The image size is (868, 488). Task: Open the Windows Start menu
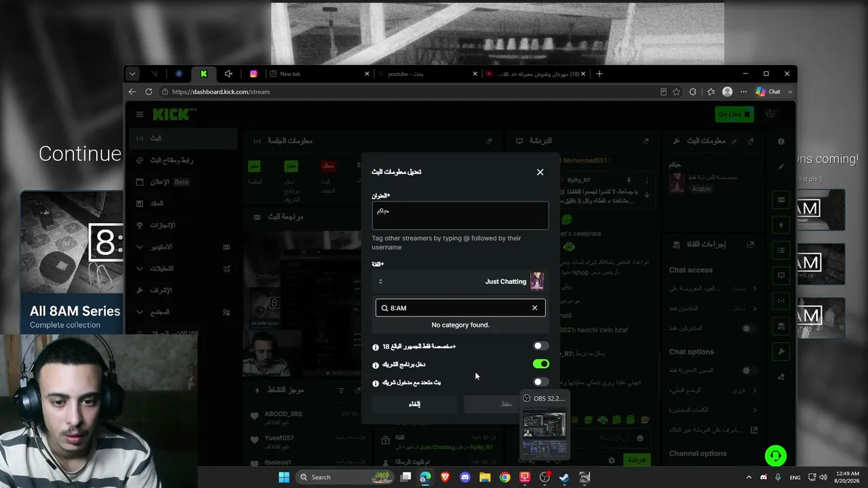283,477
